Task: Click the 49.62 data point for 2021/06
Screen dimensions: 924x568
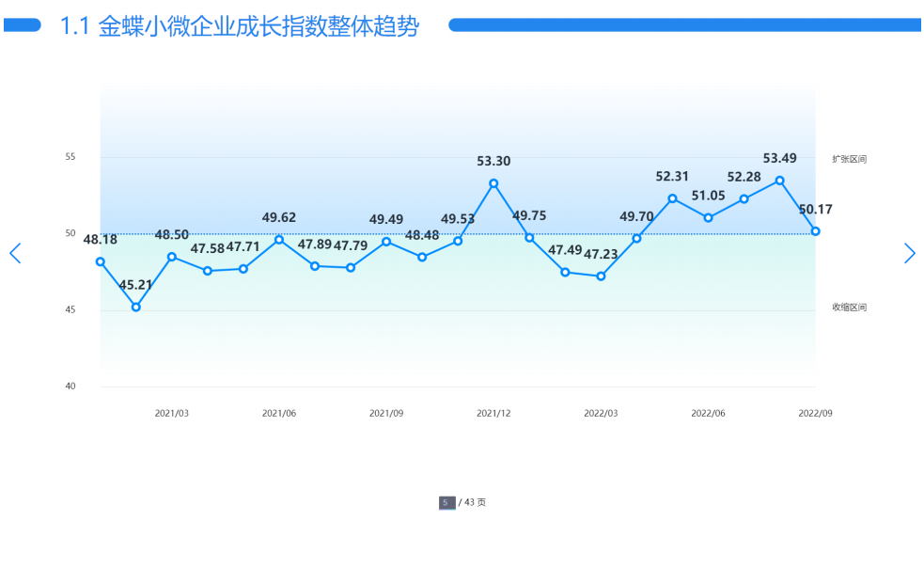Action: click(279, 240)
